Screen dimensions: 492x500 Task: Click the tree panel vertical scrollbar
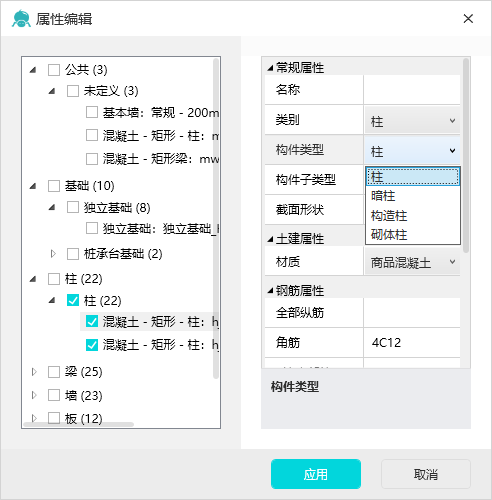point(216,218)
